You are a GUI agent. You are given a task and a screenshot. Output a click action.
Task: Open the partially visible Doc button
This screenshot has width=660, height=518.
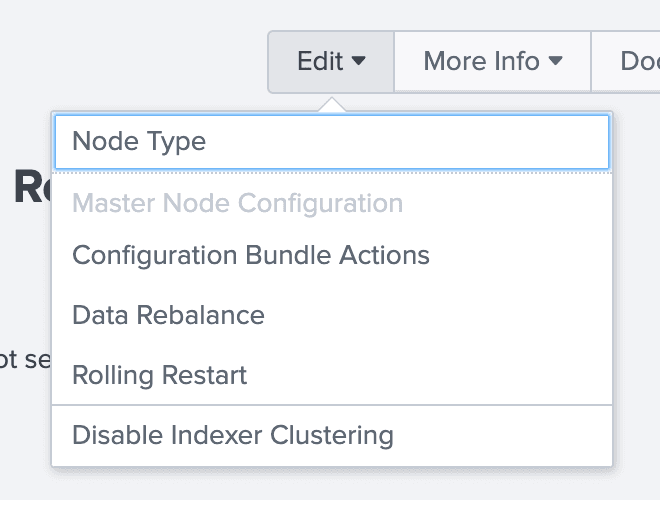pos(626,62)
